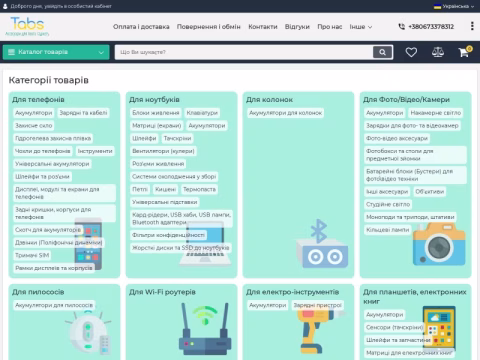Screen dimensions: 480x360
Task: Open the product comparison scales icon
Action: coord(438,52)
